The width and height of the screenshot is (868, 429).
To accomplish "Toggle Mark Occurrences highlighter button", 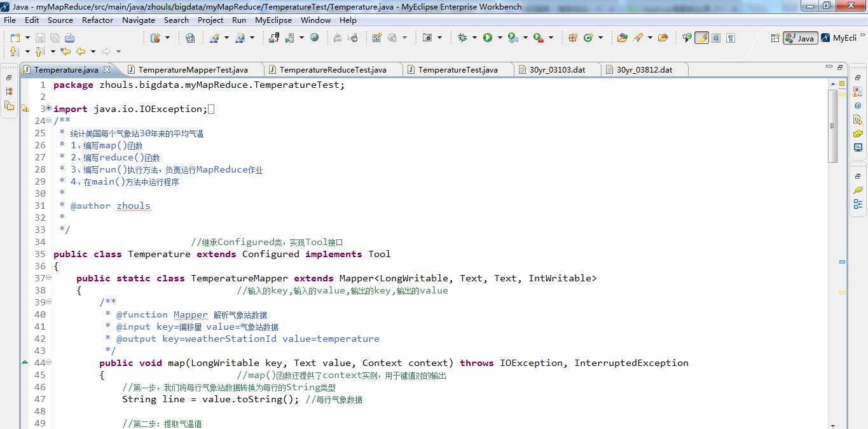I will [701, 38].
